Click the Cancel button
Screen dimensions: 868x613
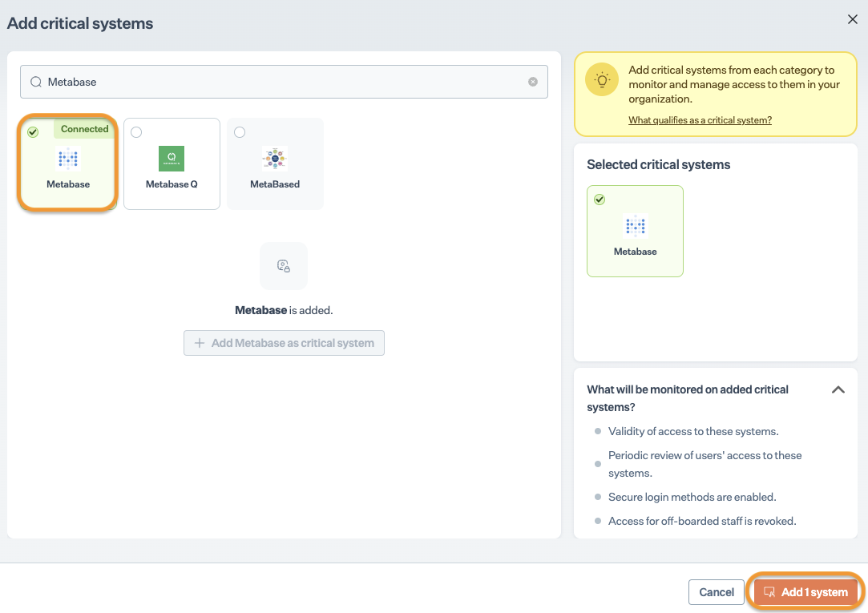(717, 592)
